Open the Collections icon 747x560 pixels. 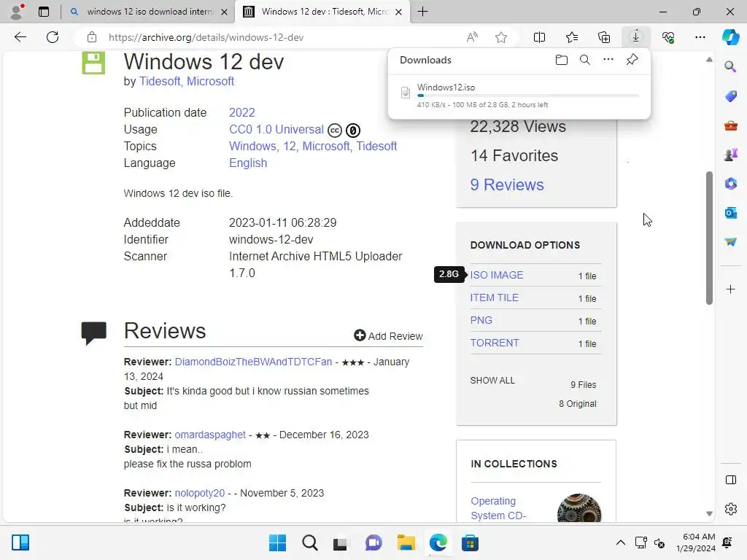[x=603, y=37]
